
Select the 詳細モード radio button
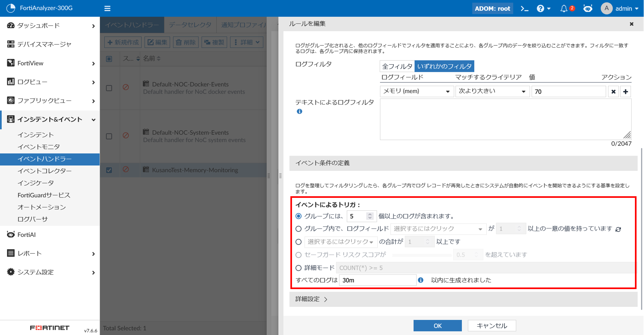298,268
